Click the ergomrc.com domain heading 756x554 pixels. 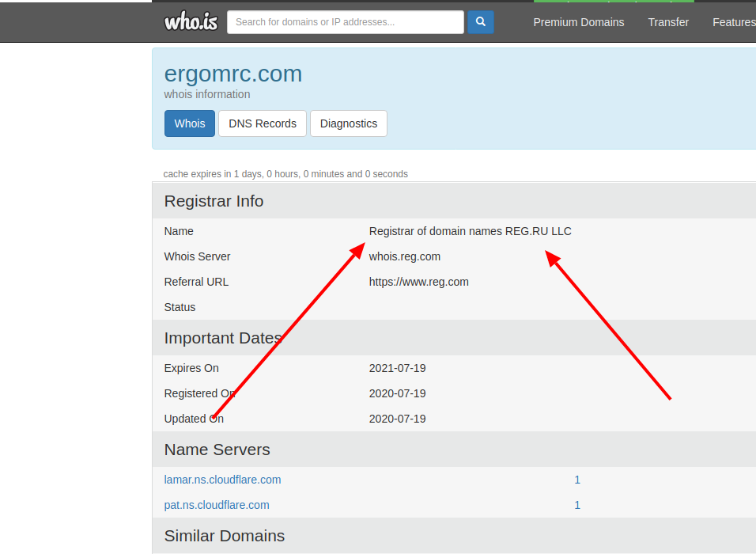click(x=233, y=74)
